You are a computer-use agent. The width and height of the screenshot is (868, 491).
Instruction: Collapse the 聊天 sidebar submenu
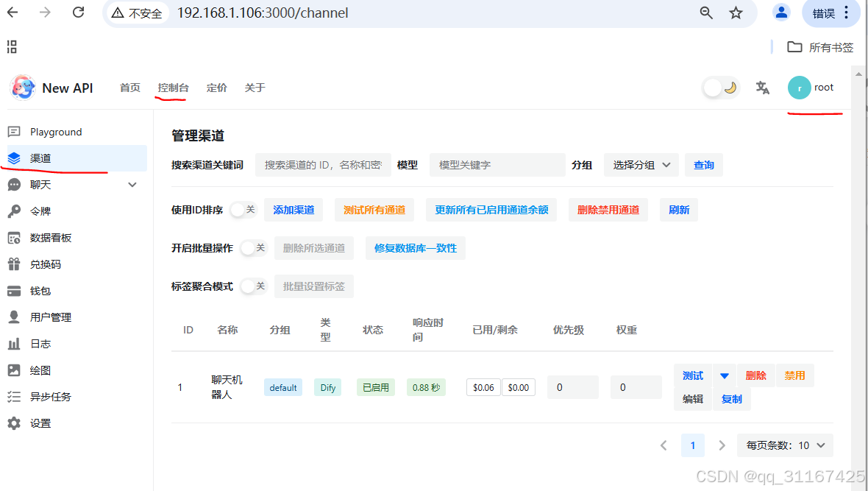click(x=132, y=184)
